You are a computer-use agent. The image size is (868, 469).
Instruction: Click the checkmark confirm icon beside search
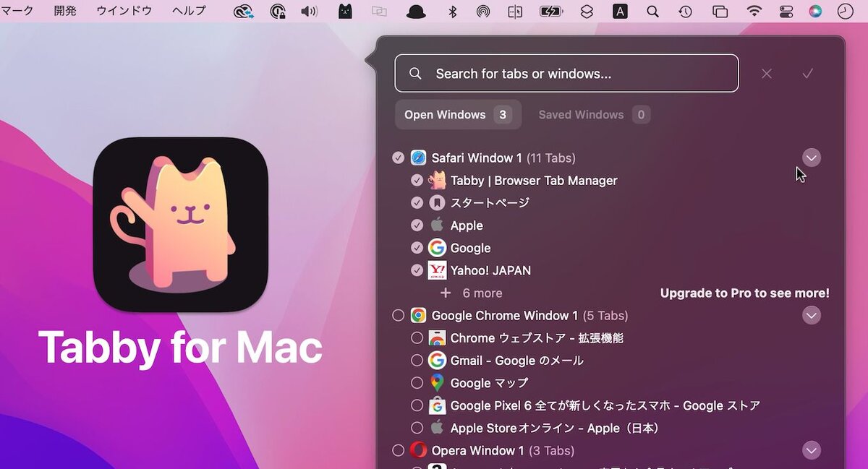808,74
